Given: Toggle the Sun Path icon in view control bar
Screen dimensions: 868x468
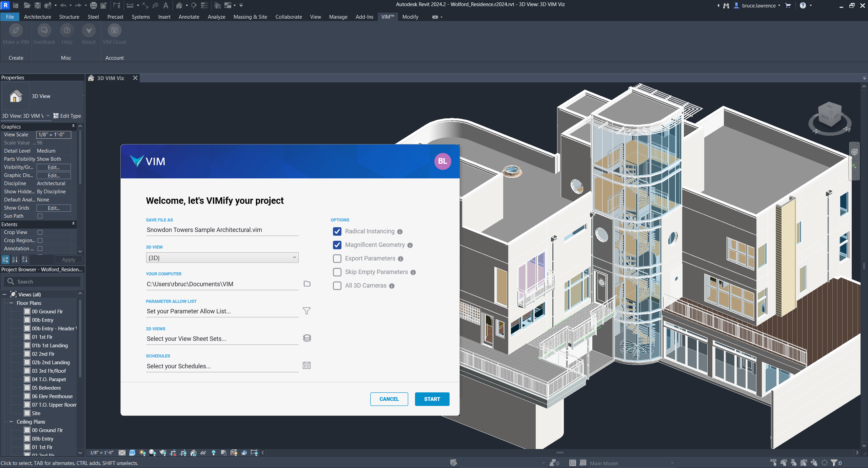Looking at the screenshot, I should click(142, 453).
